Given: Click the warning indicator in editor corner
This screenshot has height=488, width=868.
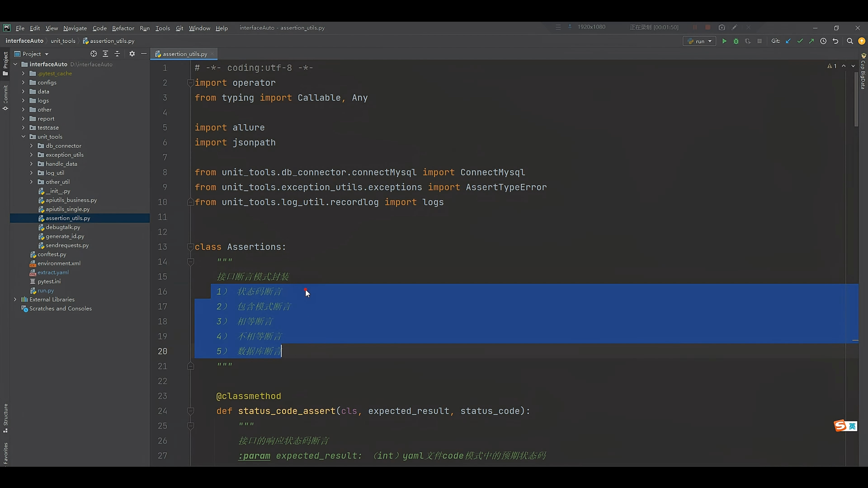Looking at the screenshot, I should coord(832,66).
